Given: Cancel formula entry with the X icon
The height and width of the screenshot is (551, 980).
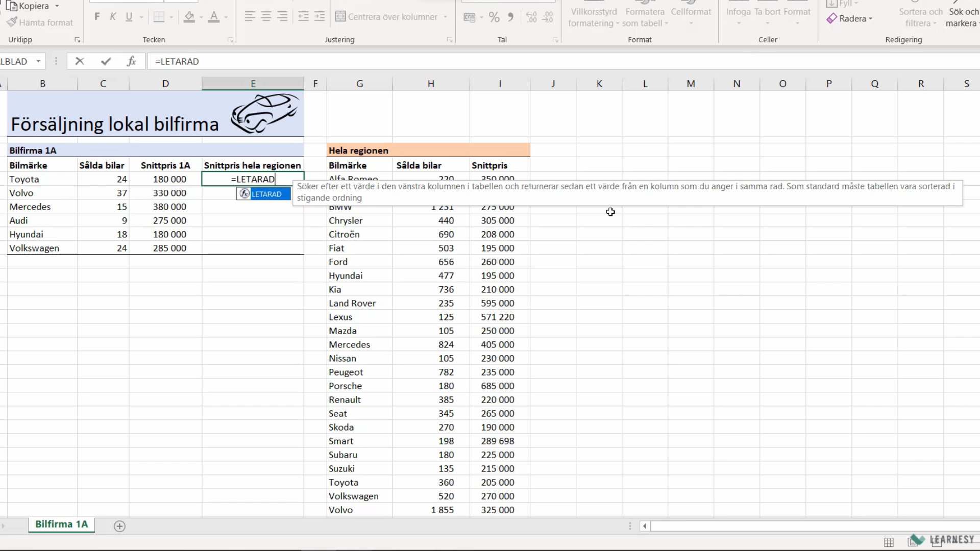Looking at the screenshot, I should 80,61.
